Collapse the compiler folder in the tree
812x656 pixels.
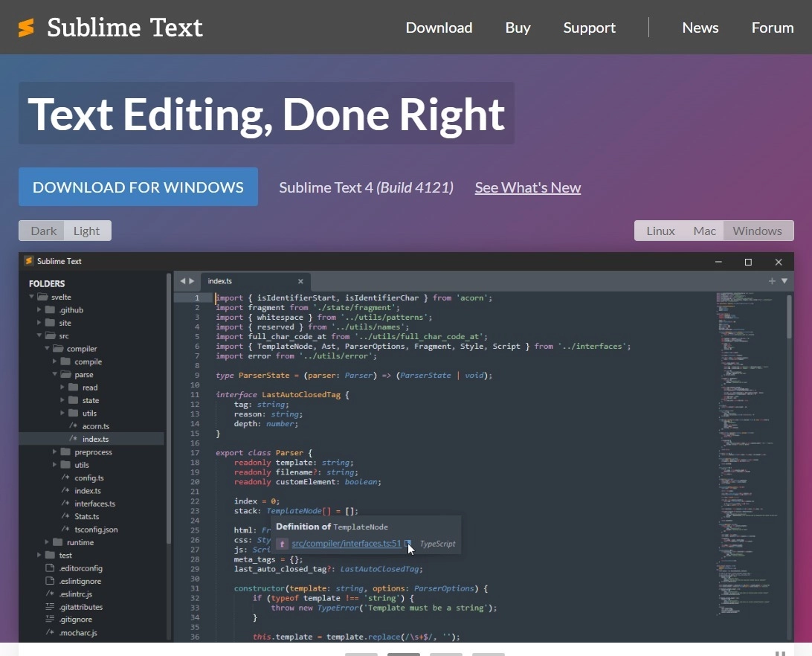tap(48, 349)
